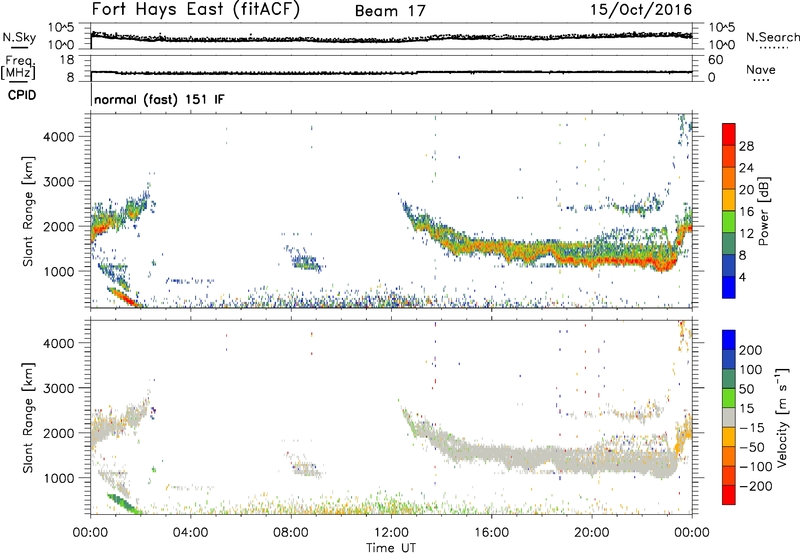Click the "100" label on Velocity colorbar

[751, 370]
